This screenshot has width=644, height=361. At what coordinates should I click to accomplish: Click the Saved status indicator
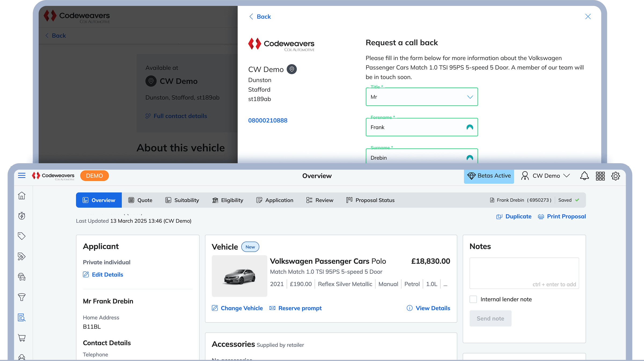click(569, 200)
